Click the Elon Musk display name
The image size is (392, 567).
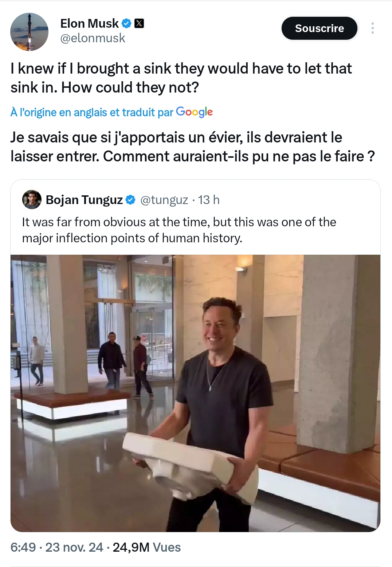pyautogui.click(x=89, y=23)
